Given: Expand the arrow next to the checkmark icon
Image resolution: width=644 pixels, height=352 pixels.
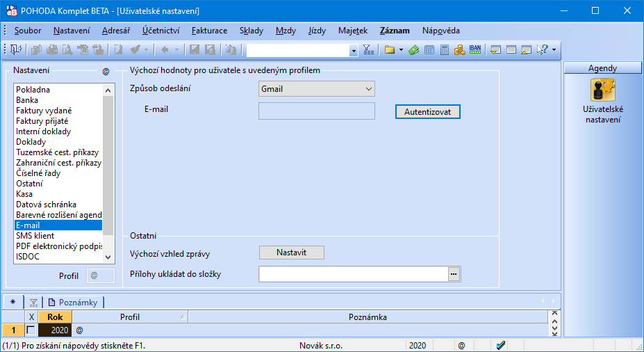Looking at the screenshot, I should [x=146, y=50].
